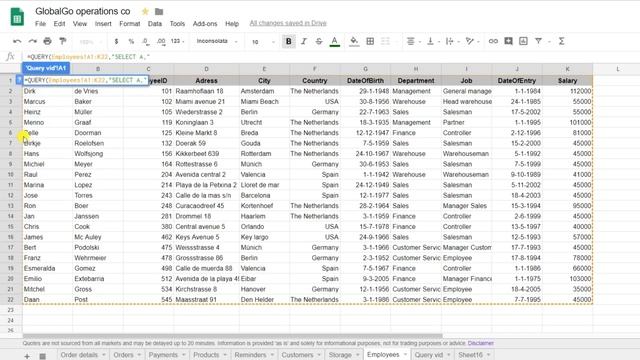Switch to the Orders sheet tab
Image resolution: width=640 pixels, height=360 pixels.
[x=127, y=355]
